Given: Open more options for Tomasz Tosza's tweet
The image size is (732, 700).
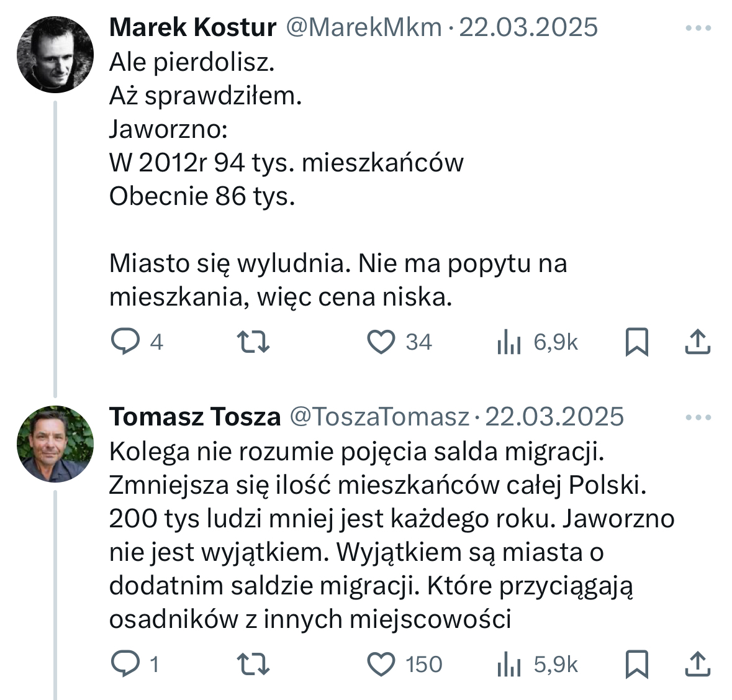Looking at the screenshot, I should point(698,417).
